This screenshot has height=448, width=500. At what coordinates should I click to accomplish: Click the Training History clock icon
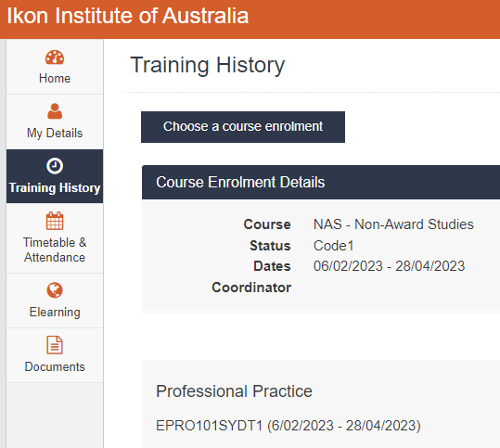click(x=55, y=166)
